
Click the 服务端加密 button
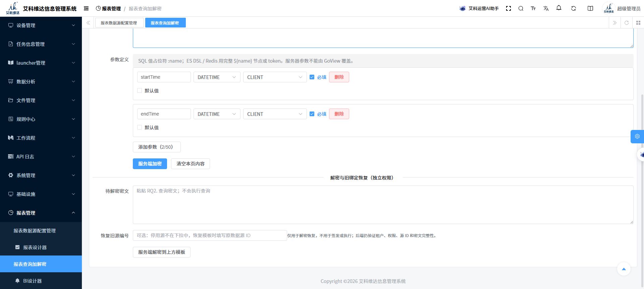150,164
